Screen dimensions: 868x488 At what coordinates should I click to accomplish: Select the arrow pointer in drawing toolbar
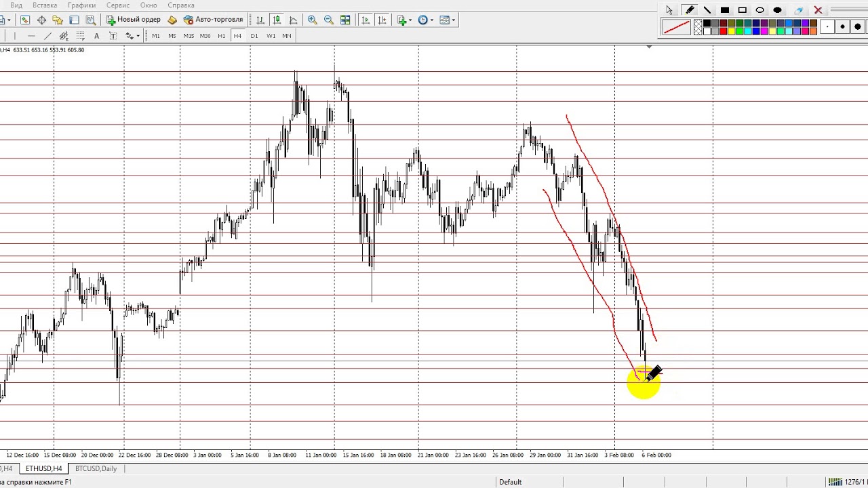[669, 10]
